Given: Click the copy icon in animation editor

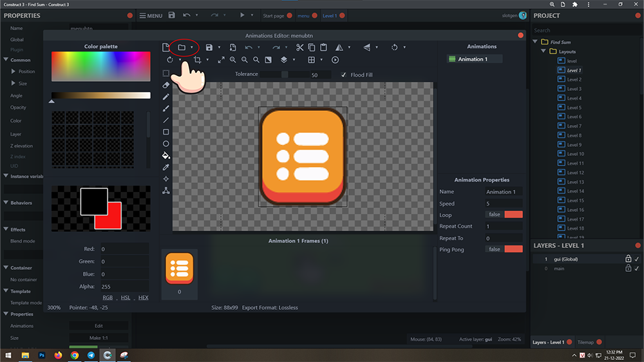Looking at the screenshot, I should [x=312, y=47].
